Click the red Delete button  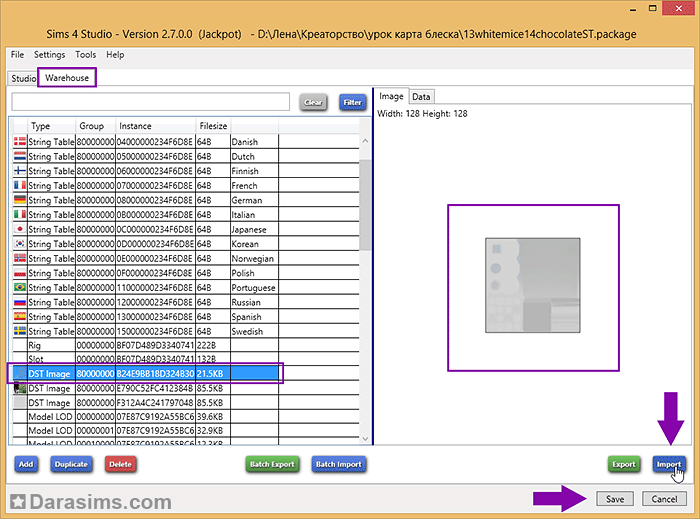120,464
